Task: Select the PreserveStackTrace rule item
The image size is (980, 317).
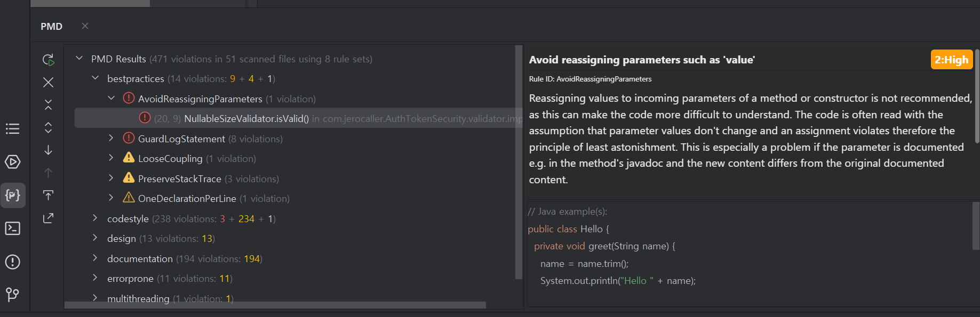Action: [x=179, y=178]
